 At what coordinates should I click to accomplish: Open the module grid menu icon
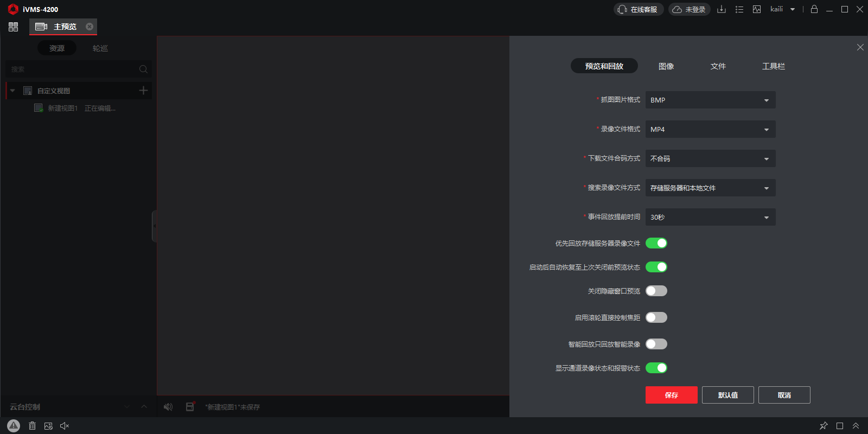14,27
